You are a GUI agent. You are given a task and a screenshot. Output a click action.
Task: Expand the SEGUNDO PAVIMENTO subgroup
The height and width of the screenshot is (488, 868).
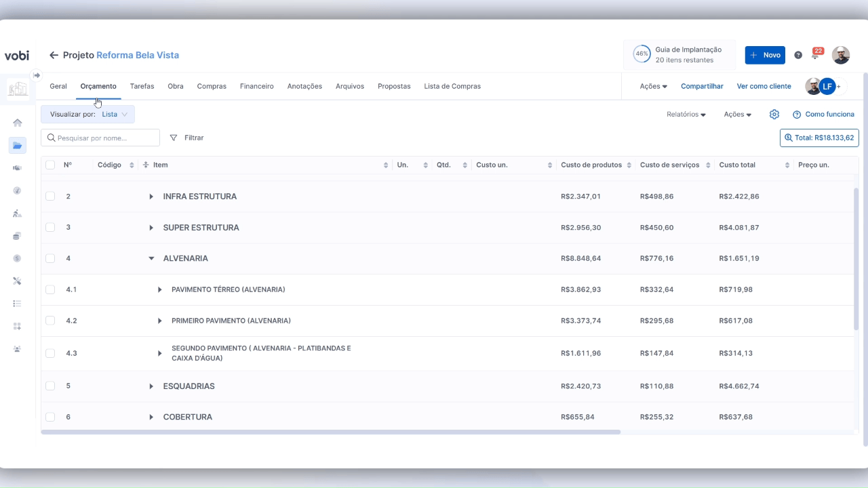point(160,353)
